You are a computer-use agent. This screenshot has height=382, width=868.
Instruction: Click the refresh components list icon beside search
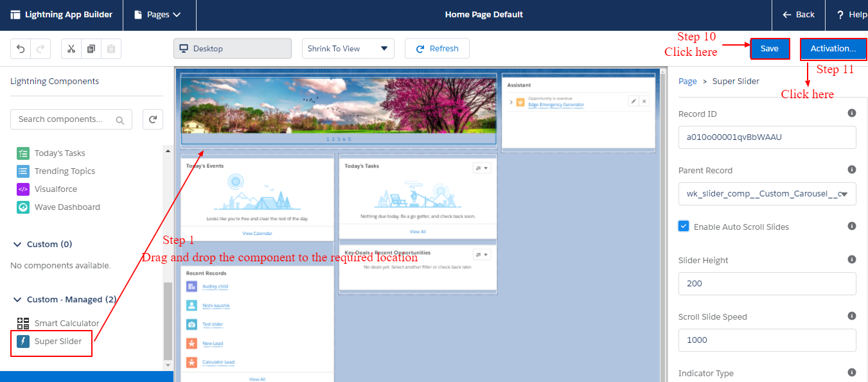(x=152, y=119)
